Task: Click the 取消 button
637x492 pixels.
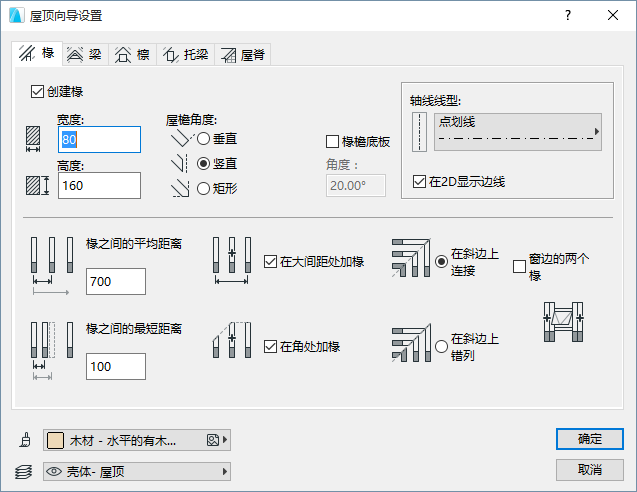Action: (590, 470)
